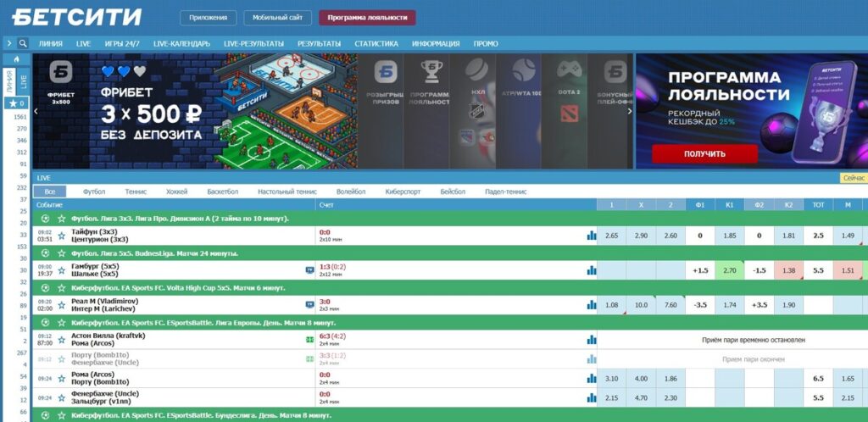Favorite the Рома vs Порту match star
Image resolution: width=868 pixels, height=422 pixels.
coord(61,378)
